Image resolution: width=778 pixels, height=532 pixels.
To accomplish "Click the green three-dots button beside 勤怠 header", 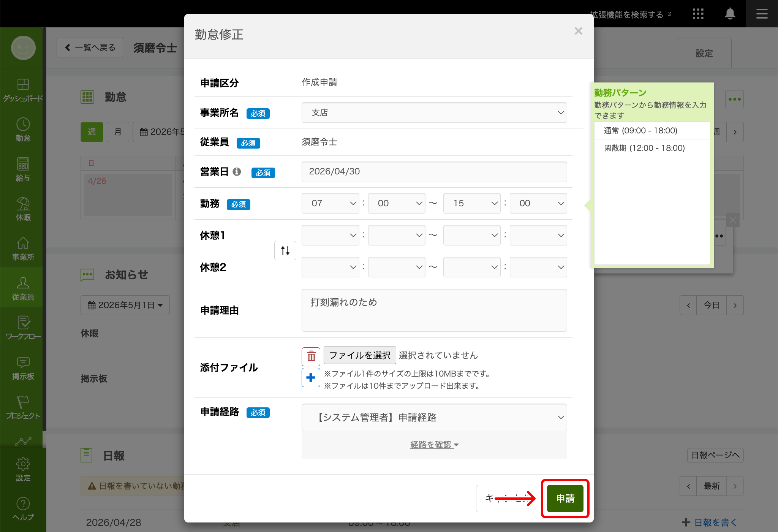I will click(734, 99).
